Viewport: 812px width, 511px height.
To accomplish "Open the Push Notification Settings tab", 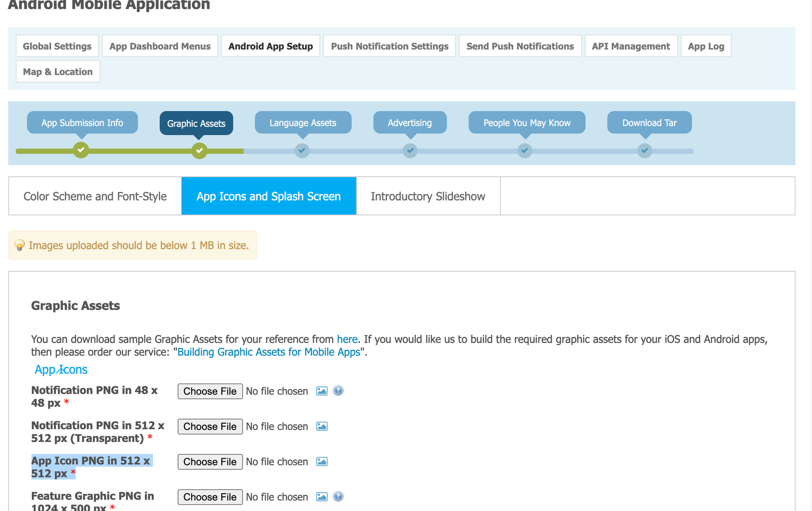I will click(389, 46).
